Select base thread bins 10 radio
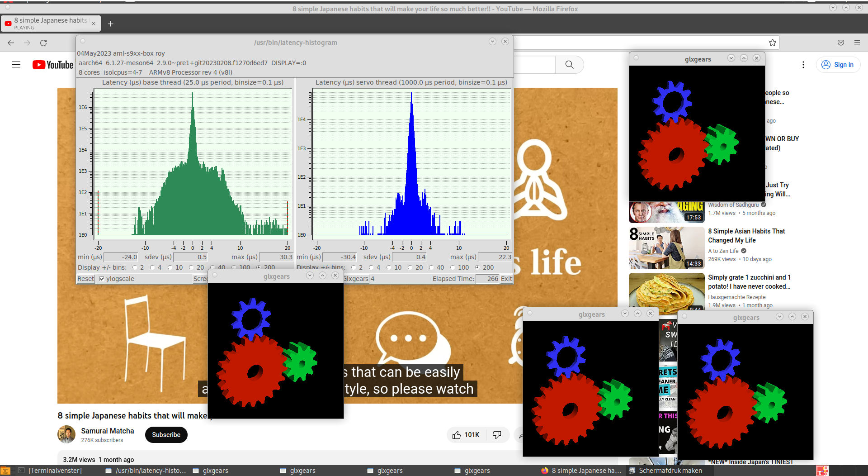This screenshot has width=868, height=476. coord(170,267)
